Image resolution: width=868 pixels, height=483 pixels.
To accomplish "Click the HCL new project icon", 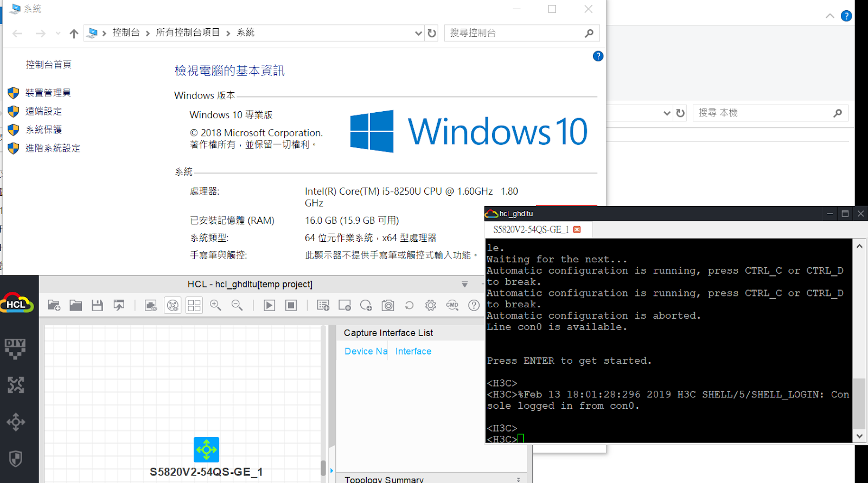I will coord(54,305).
